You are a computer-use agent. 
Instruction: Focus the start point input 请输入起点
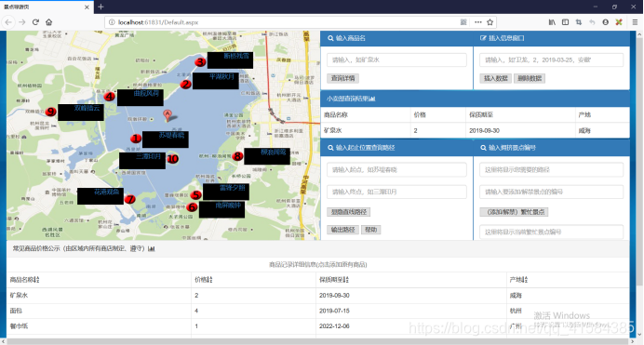point(396,170)
